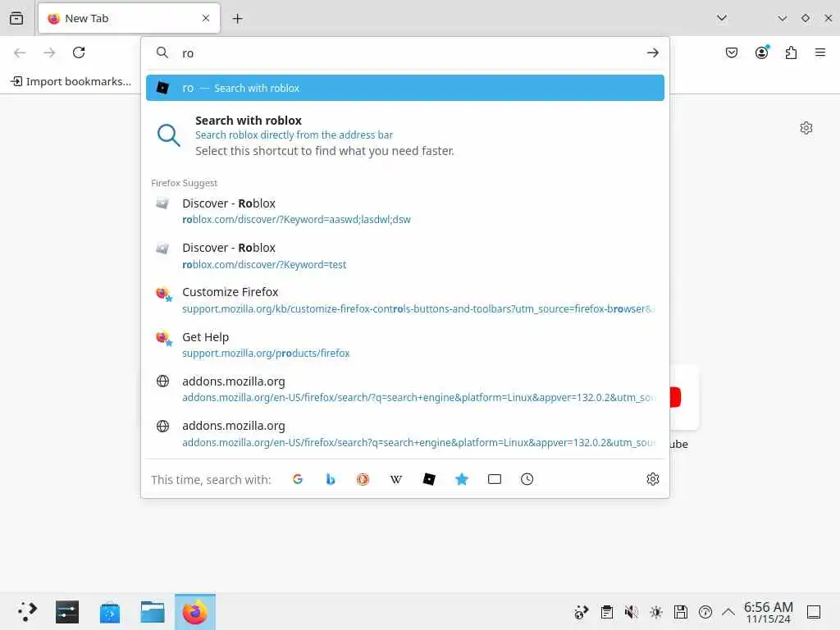
Task: Open first addons.mozilla.org suggestion
Action: 405,389
